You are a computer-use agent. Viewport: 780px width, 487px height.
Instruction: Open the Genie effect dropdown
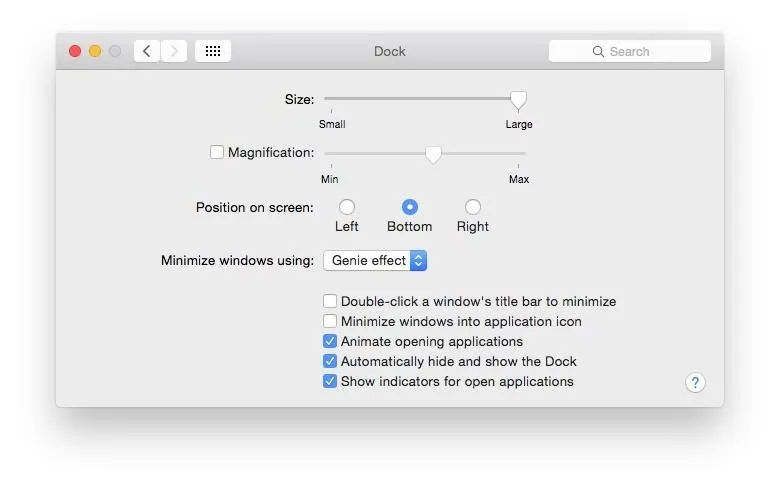click(375, 261)
